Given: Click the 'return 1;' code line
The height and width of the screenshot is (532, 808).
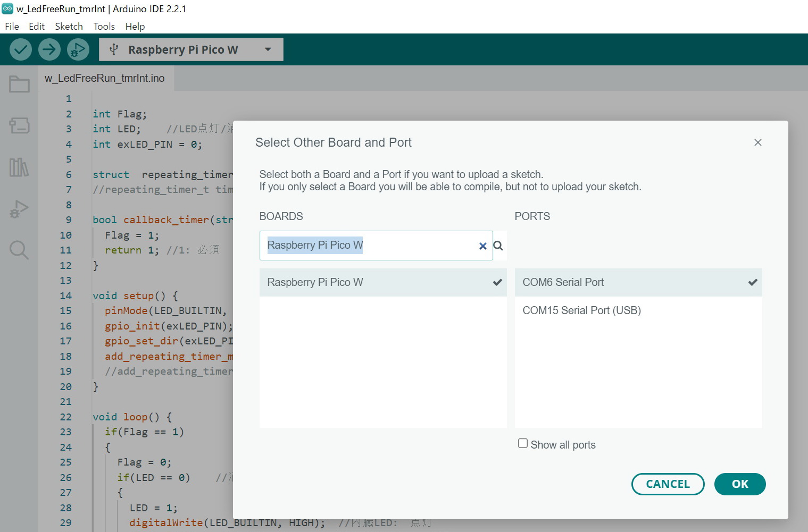Looking at the screenshot, I should click(x=132, y=250).
